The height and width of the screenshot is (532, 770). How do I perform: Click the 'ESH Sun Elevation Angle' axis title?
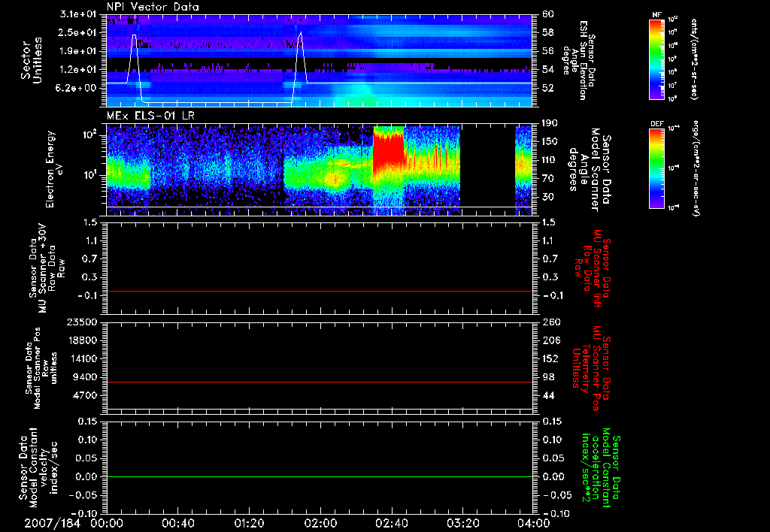tap(578, 60)
